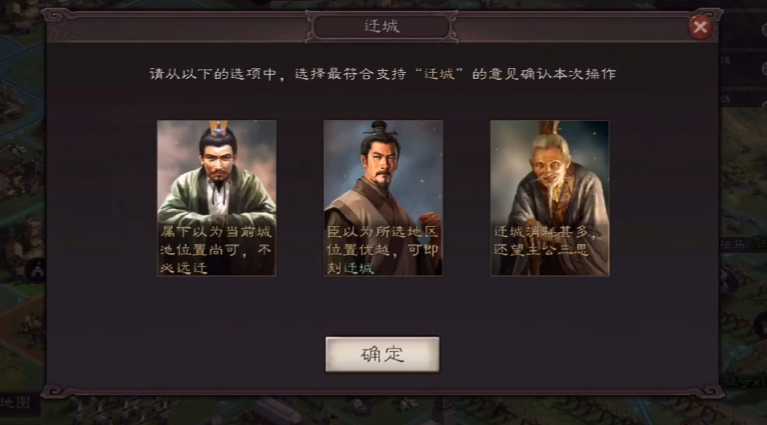Click the 迁城 dialog title banner
Screen dimensions: 767x425
382,26
